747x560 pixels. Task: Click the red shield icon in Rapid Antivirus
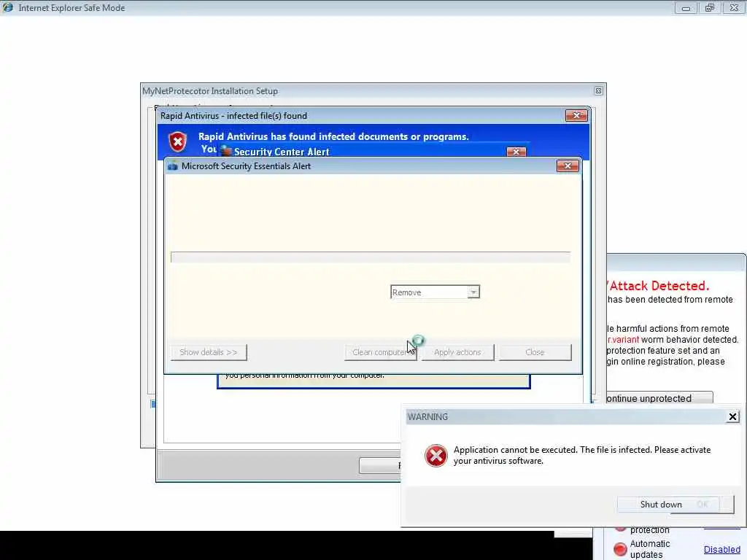point(178,142)
